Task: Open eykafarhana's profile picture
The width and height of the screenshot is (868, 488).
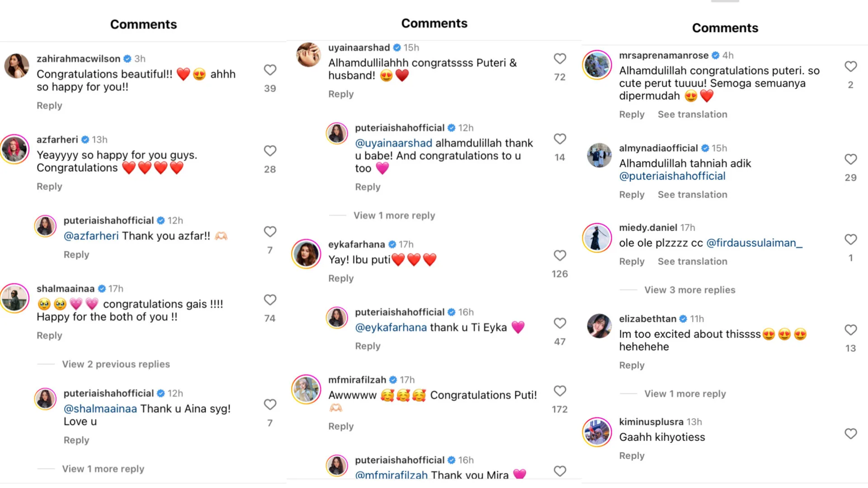Action: (306, 254)
